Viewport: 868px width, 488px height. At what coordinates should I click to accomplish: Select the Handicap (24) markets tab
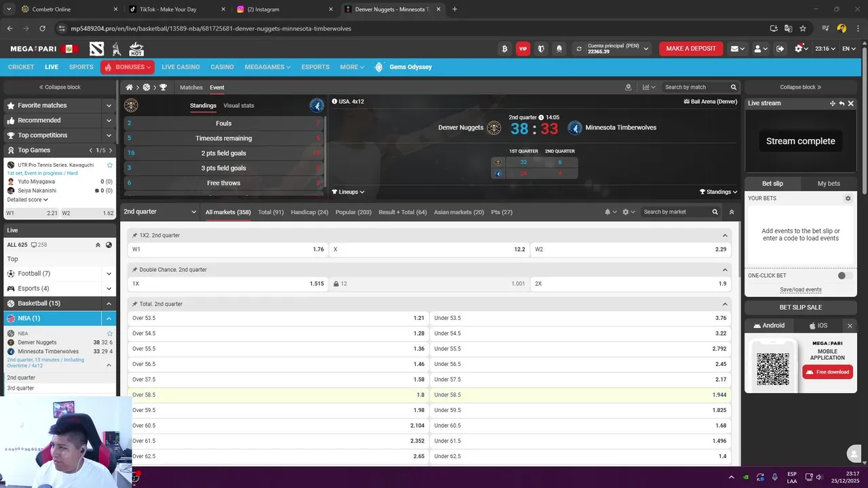pos(309,212)
